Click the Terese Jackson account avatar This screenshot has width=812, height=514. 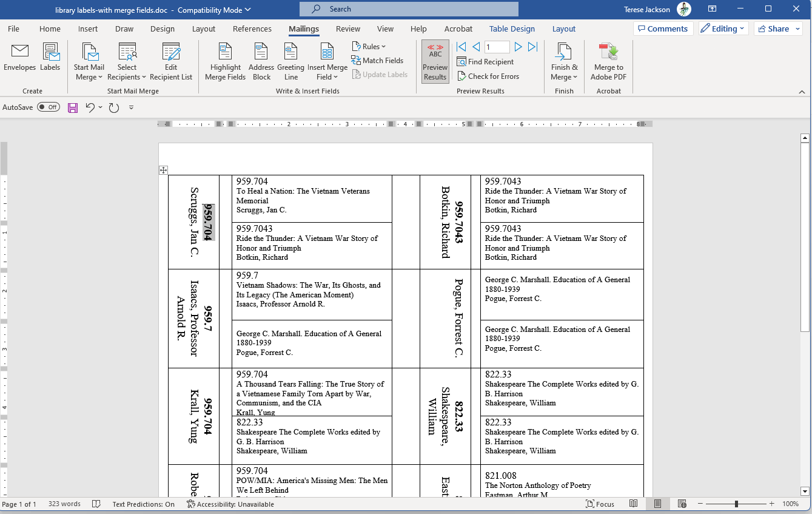point(683,9)
